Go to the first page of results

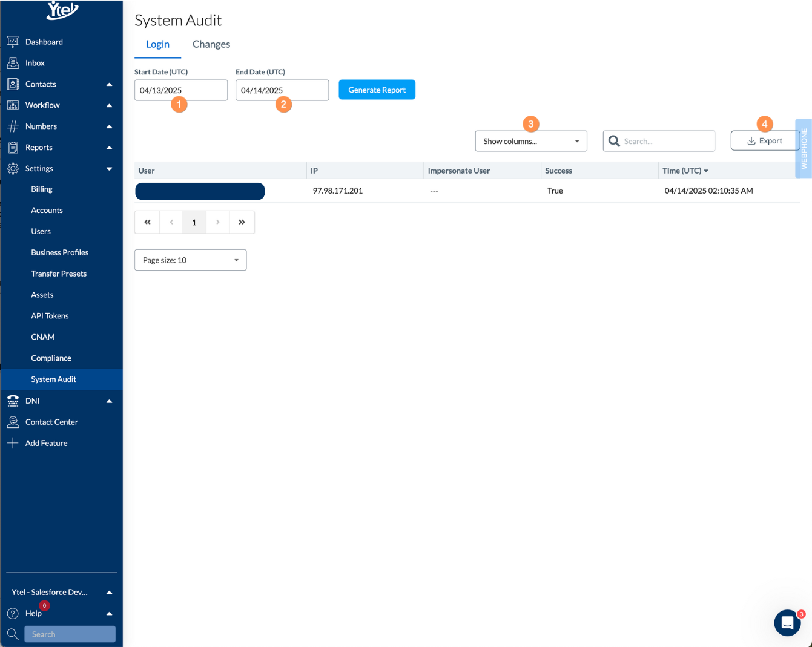coord(147,222)
